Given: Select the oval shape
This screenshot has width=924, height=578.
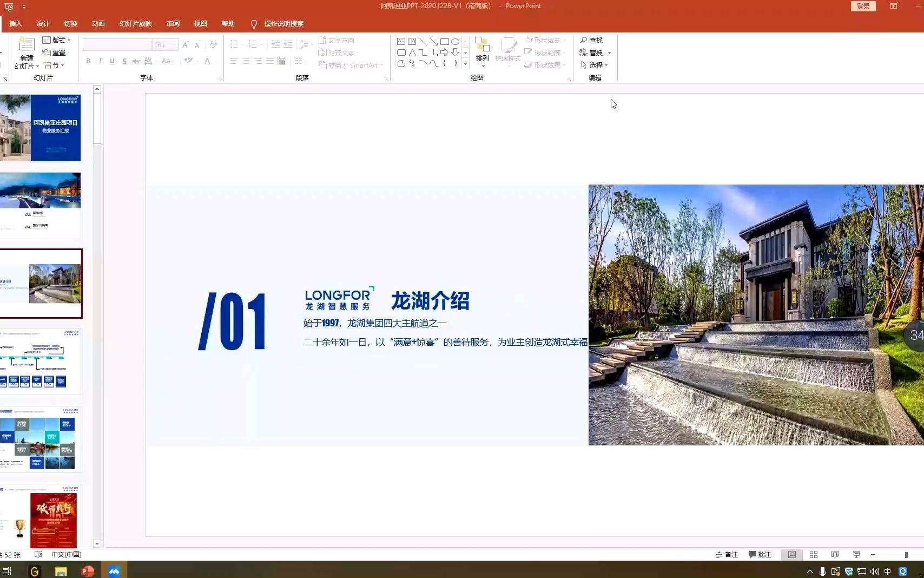Looking at the screenshot, I should (x=455, y=41).
